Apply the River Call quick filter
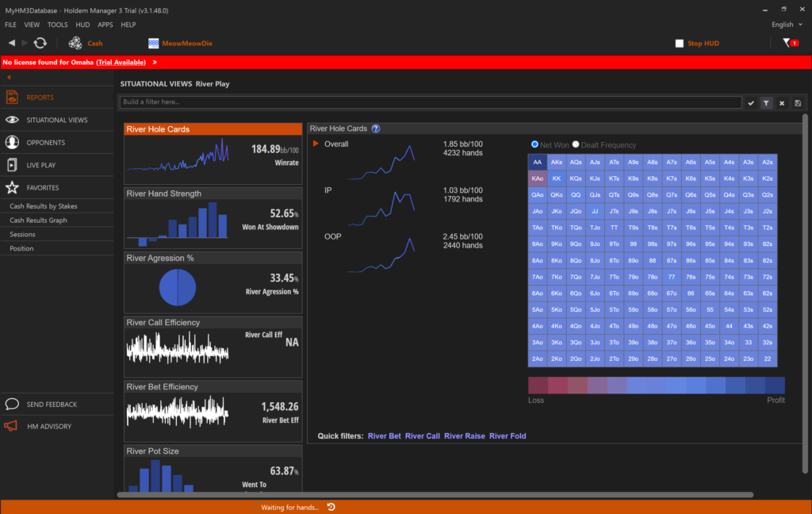The width and height of the screenshot is (812, 514). coord(423,435)
